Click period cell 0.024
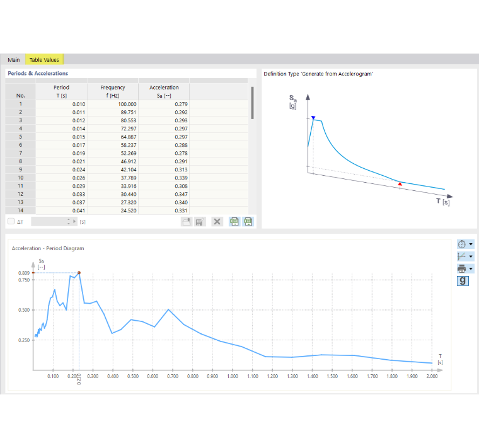The image size is (479, 448). 61,169
